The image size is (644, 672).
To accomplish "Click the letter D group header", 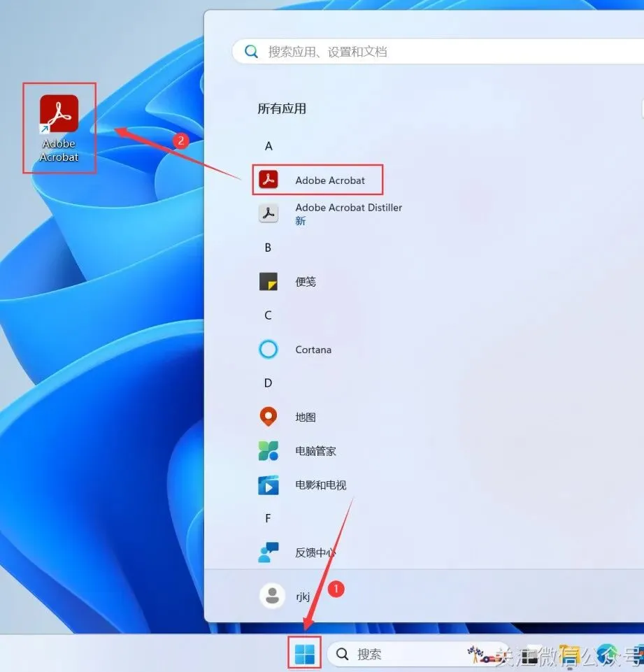I will (x=268, y=383).
